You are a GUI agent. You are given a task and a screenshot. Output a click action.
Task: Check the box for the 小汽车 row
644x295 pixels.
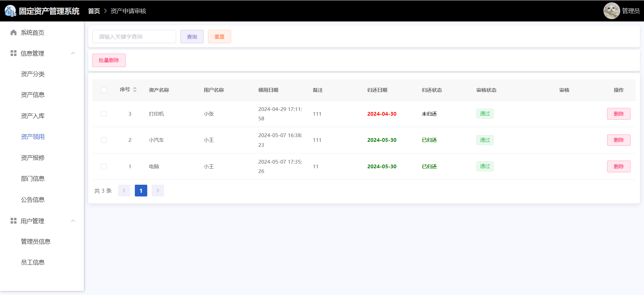pos(104,140)
